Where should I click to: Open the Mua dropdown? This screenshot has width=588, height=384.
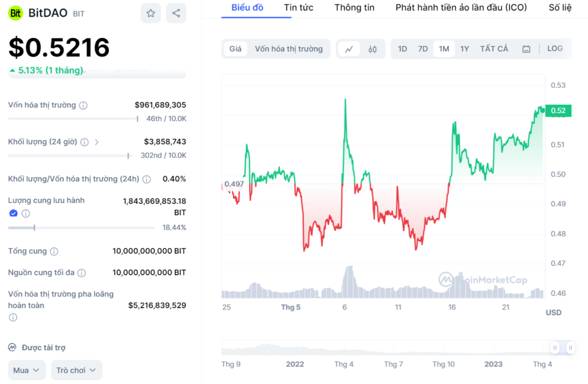pyautogui.click(x=27, y=370)
